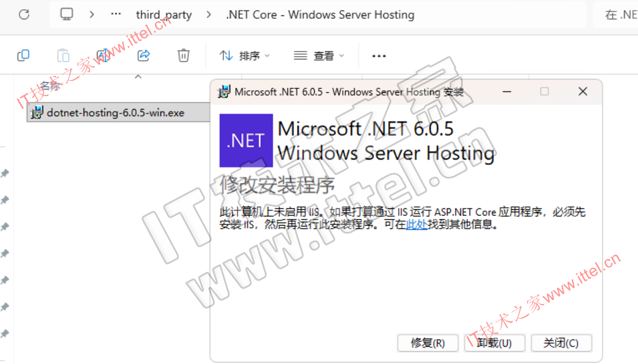Minimize the .NET installer window
The width and height of the screenshot is (638, 364).
click(507, 92)
